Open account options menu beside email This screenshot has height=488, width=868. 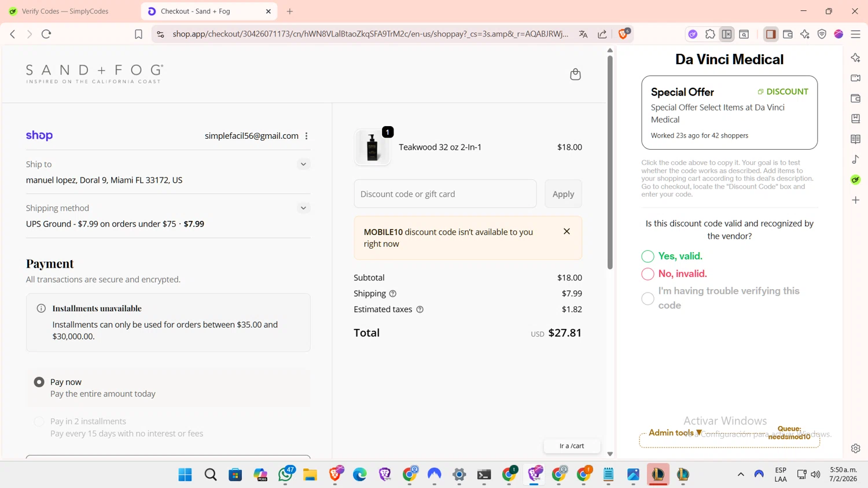(307, 136)
